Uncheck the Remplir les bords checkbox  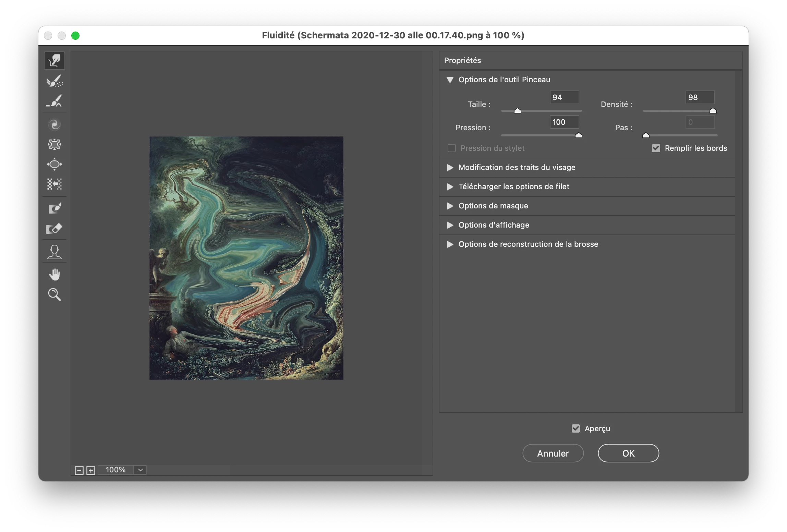(x=656, y=148)
